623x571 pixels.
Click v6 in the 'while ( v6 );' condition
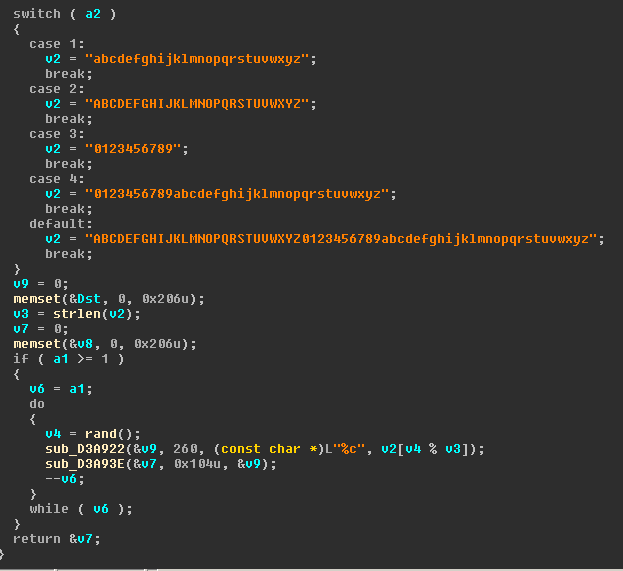pyautogui.click(x=101, y=509)
